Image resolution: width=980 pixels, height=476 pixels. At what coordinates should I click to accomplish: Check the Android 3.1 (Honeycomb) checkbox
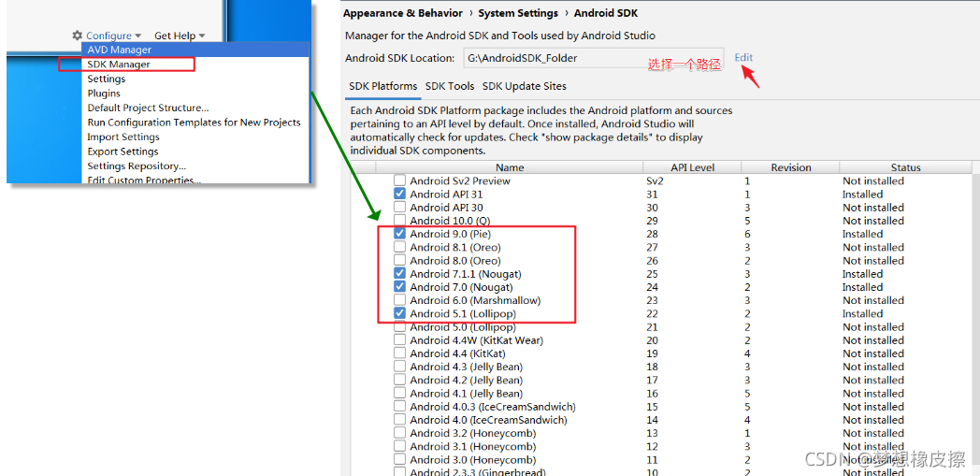(x=400, y=447)
